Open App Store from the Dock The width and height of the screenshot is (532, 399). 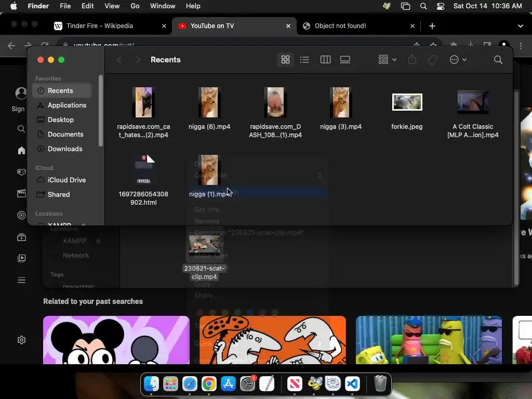228,384
